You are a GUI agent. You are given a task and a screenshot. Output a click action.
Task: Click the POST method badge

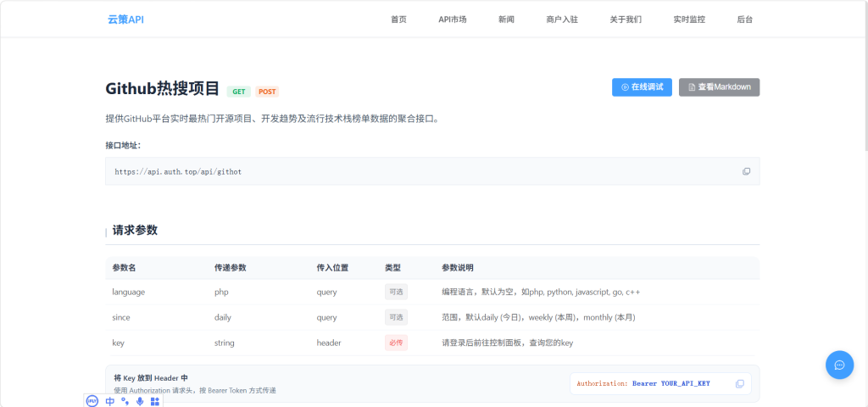tap(267, 92)
